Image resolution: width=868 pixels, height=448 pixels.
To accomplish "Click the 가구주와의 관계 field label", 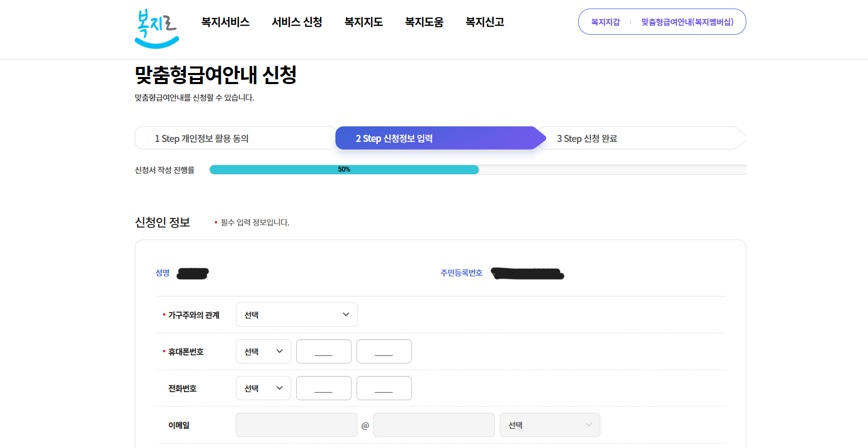I will coord(194,315).
